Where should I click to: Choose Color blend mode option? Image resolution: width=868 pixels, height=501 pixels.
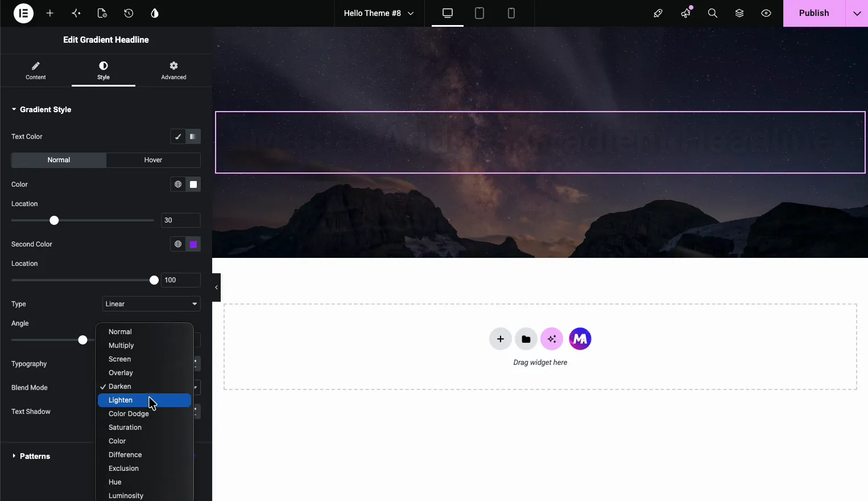pos(144,441)
